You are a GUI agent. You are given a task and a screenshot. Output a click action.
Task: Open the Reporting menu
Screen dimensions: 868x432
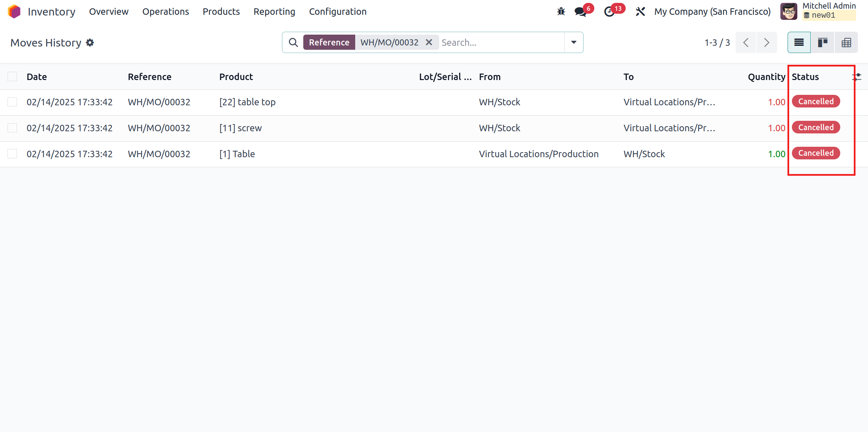(274, 12)
